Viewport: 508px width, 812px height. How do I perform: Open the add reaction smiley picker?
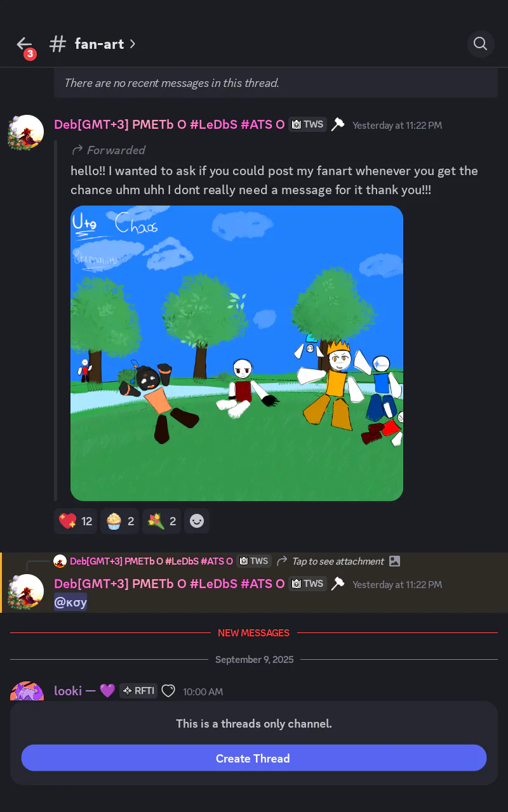[x=197, y=521]
